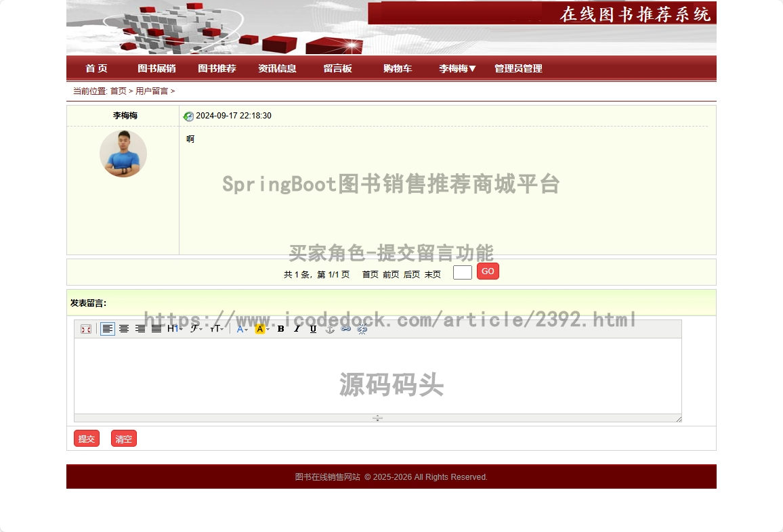Image resolution: width=783 pixels, height=532 pixels.
Task: Go to 图书展销 page
Action: (x=156, y=68)
